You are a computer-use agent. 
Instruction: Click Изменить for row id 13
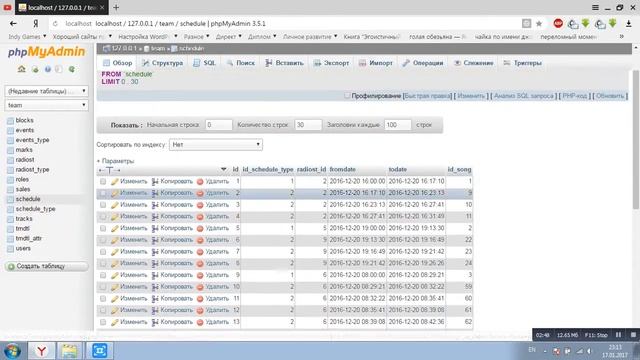pyautogui.click(x=133, y=322)
